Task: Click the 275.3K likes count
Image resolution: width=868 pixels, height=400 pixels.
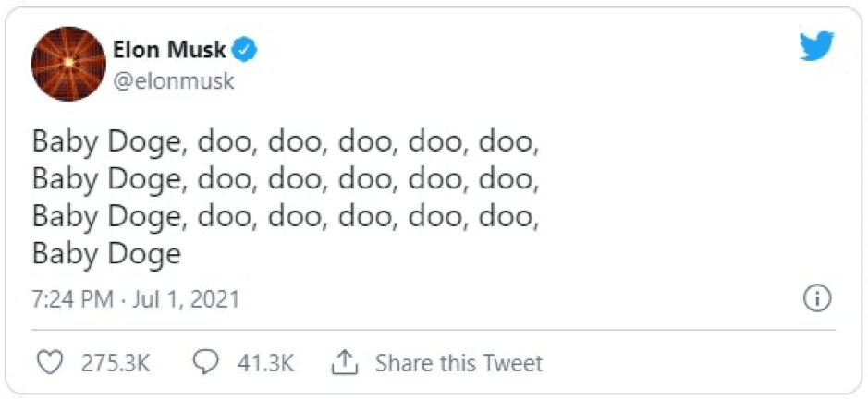Action: (x=116, y=363)
